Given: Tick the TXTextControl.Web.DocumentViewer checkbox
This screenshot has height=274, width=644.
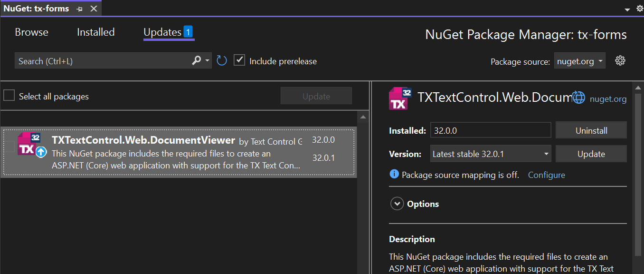Looking at the screenshot, I should (9, 147).
